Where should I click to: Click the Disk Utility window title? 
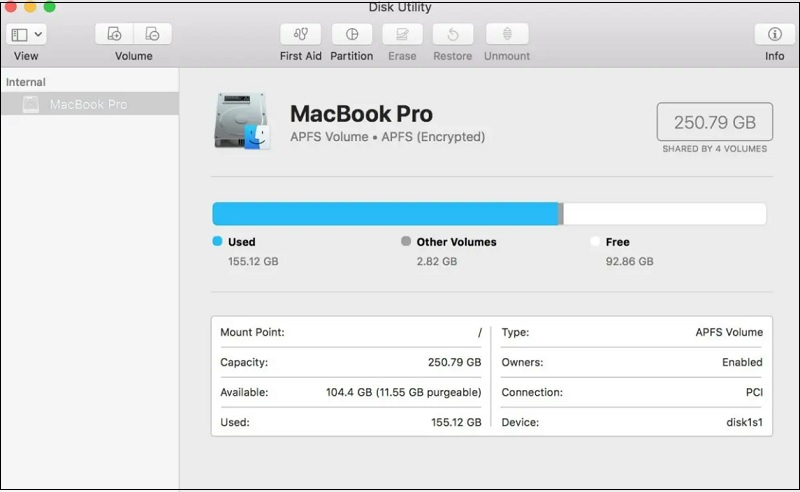(400, 7)
